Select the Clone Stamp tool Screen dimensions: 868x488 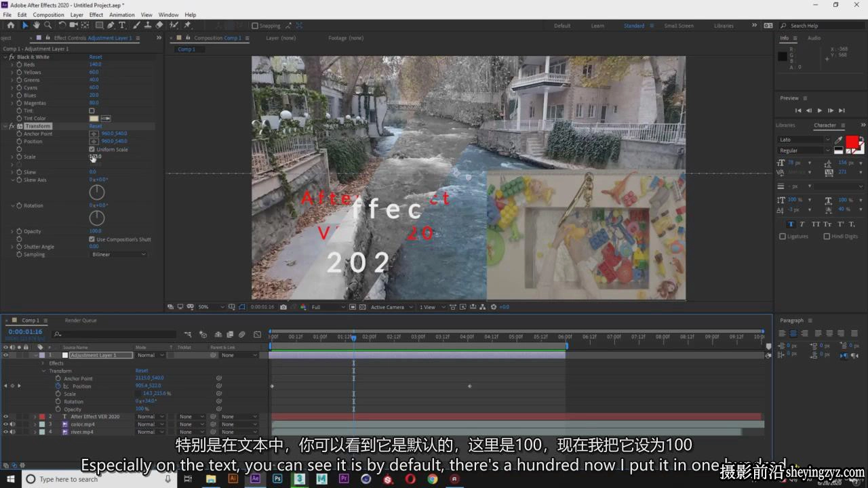(148, 25)
